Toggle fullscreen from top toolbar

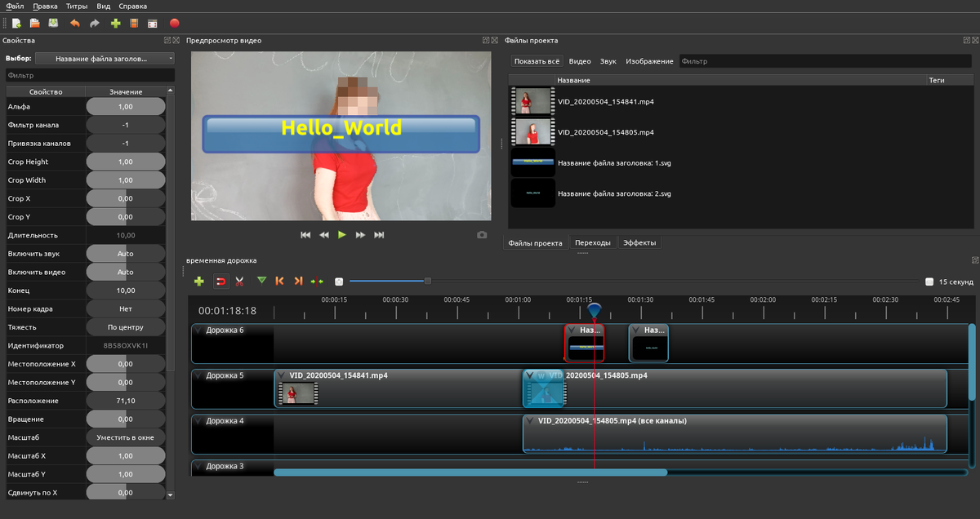tap(153, 23)
